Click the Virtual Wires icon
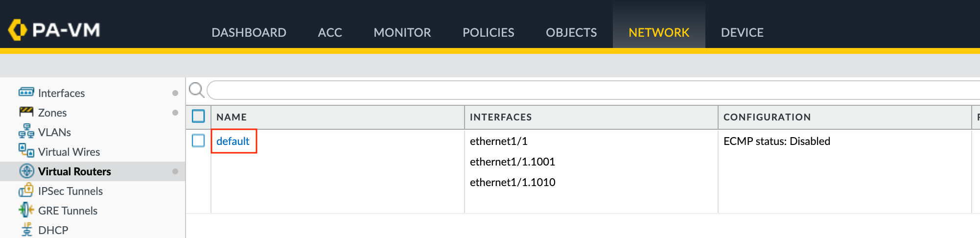This screenshot has width=980, height=238. click(26, 151)
